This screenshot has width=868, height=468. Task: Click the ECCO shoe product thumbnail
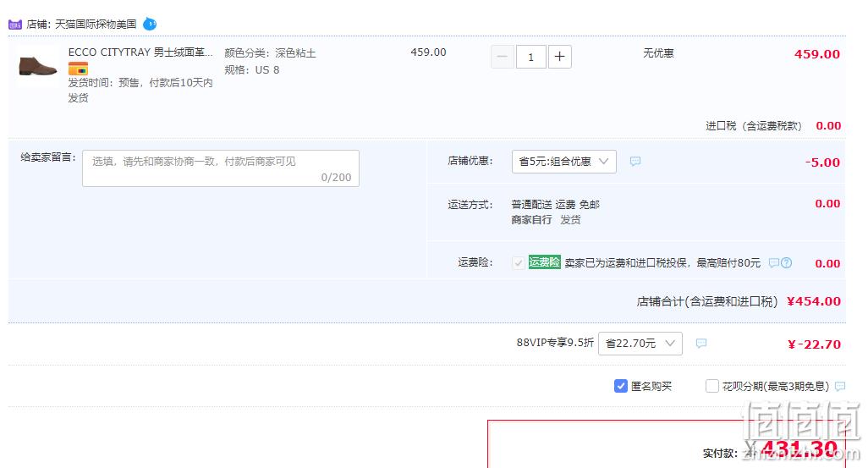pos(37,66)
